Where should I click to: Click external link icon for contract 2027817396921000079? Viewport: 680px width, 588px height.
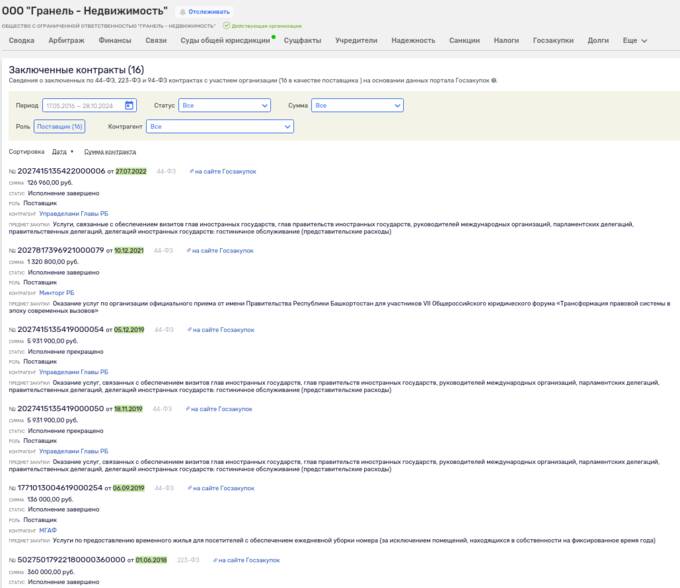coord(187,250)
